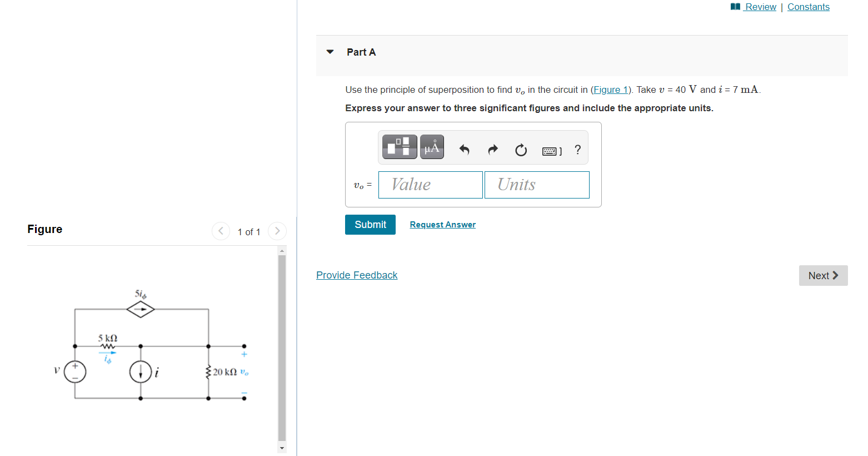The width and height of the screenshot is (868, 456).
Task: Click the redo icon in the answer toolbar
Action: pos(493,149)
